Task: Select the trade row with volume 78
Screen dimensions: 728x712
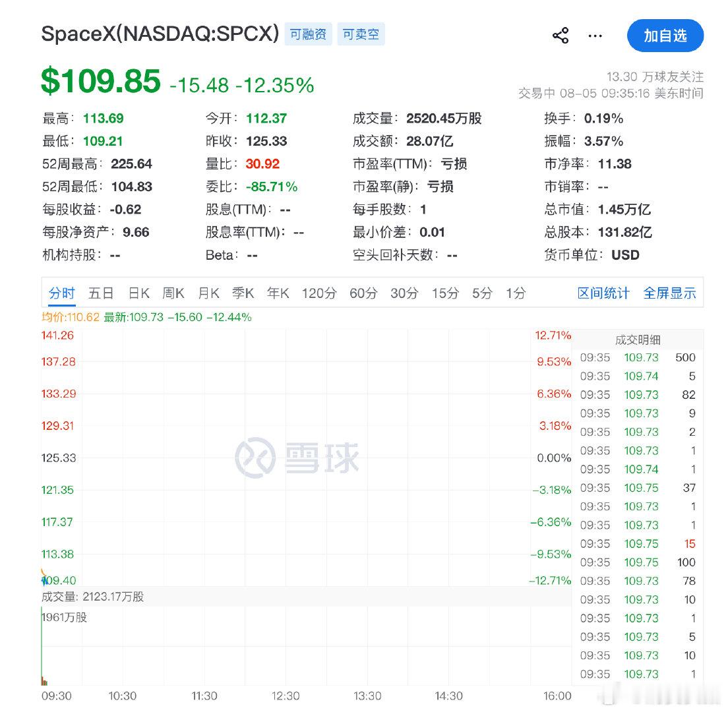Action: coord(638,581)
